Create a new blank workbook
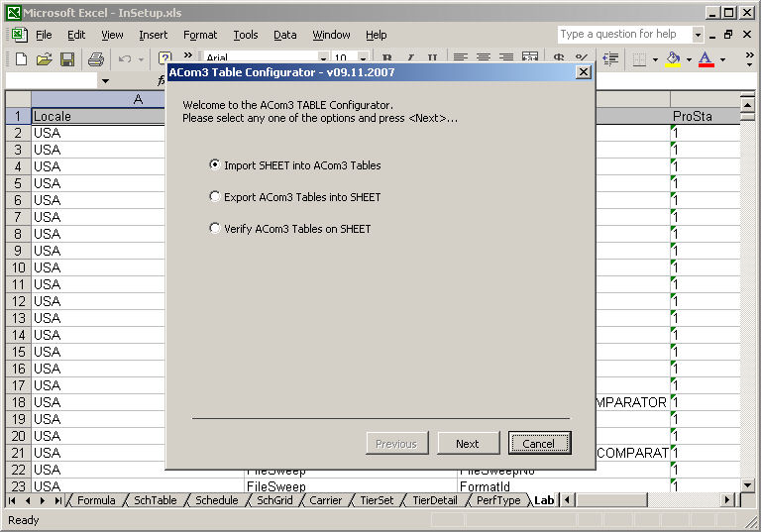761x532 pixels. click(x=21, y=59)
